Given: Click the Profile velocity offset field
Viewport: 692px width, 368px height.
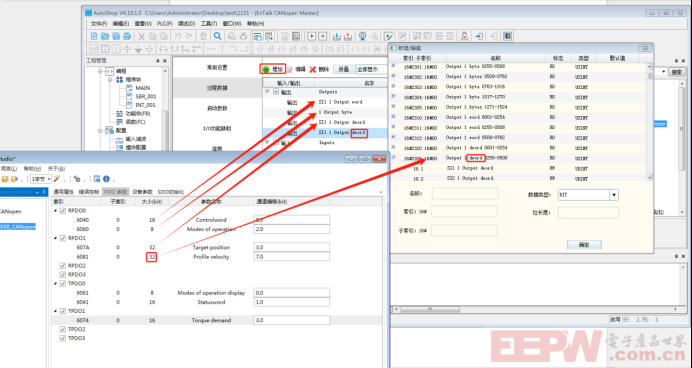Looking at the screenshot, I should 292,256.
